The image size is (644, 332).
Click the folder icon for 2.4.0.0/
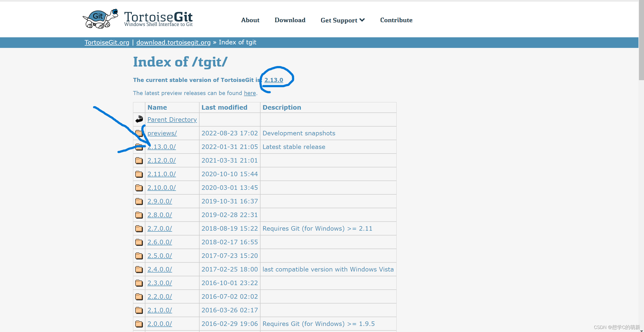[139, 269]
